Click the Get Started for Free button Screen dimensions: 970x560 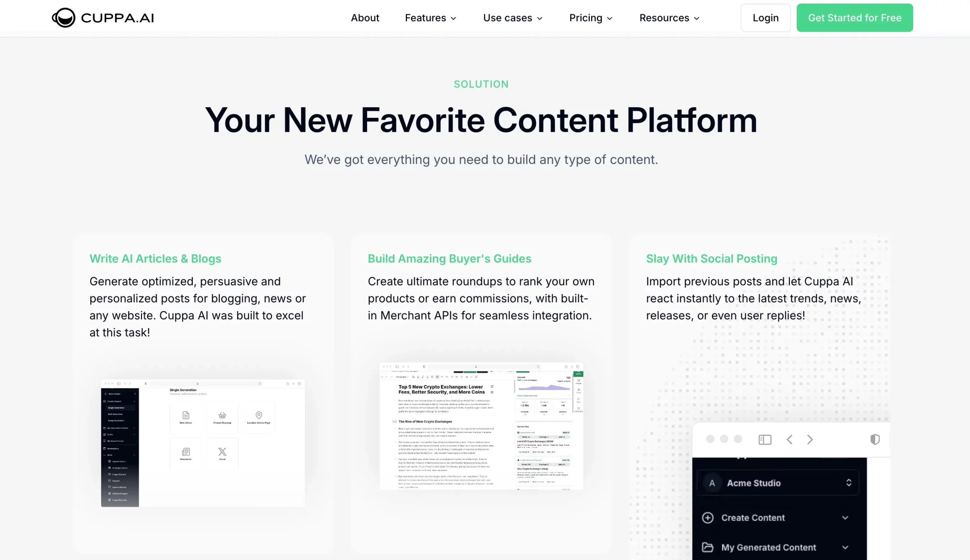coord(855,17)
